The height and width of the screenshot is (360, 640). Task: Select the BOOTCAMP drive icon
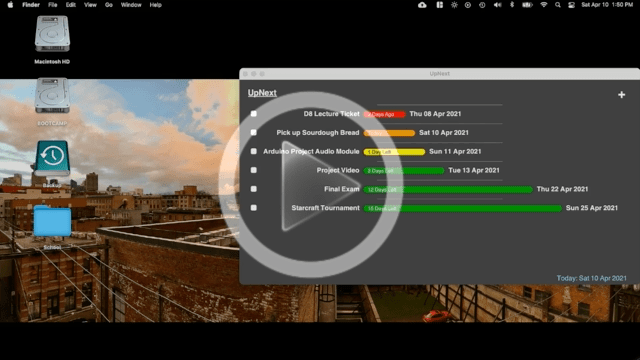pos(52,96)
